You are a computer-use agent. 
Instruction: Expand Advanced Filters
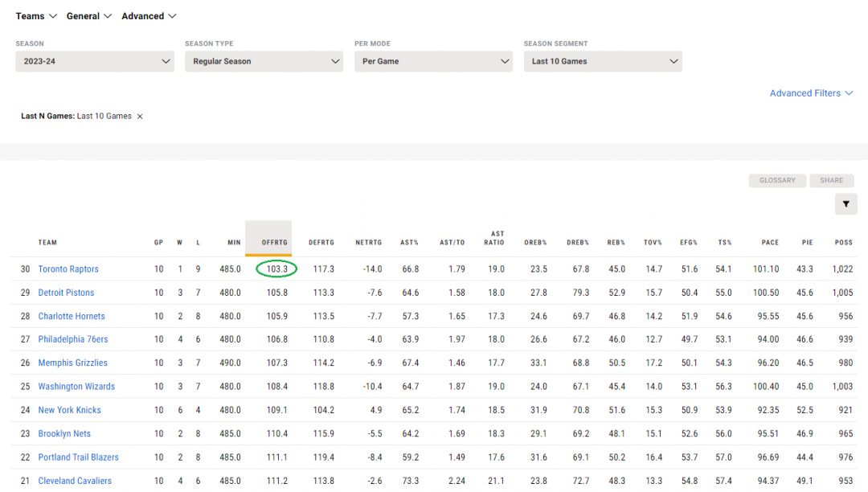(x=811, y=93)
